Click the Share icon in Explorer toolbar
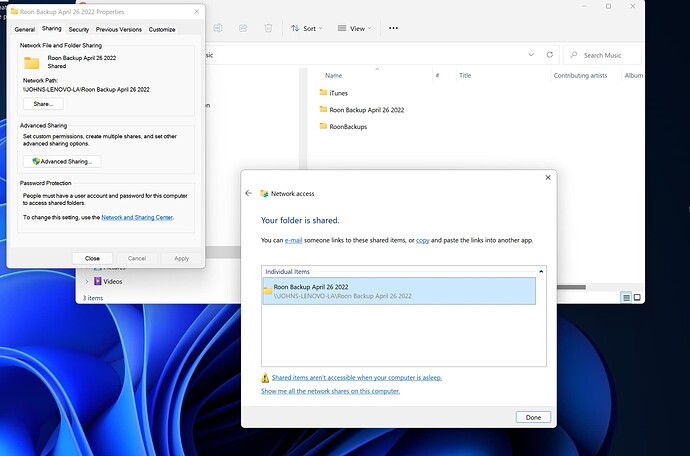 click(243, 28)
